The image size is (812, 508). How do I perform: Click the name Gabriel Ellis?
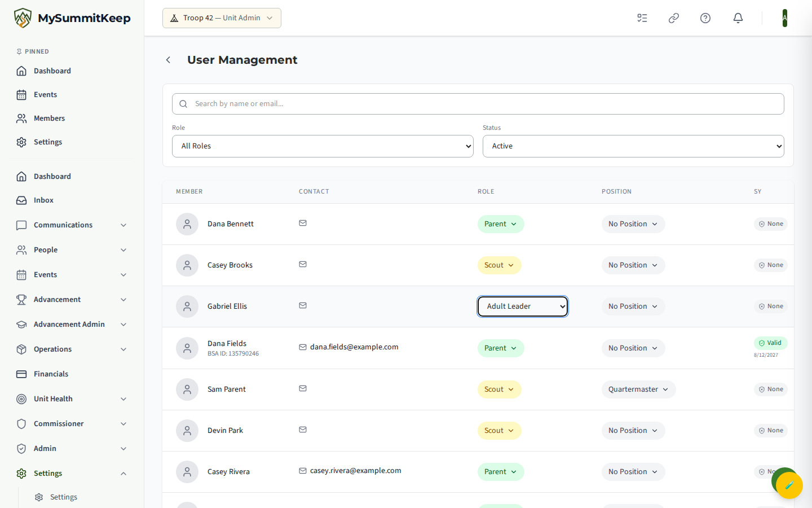(227, 306)
